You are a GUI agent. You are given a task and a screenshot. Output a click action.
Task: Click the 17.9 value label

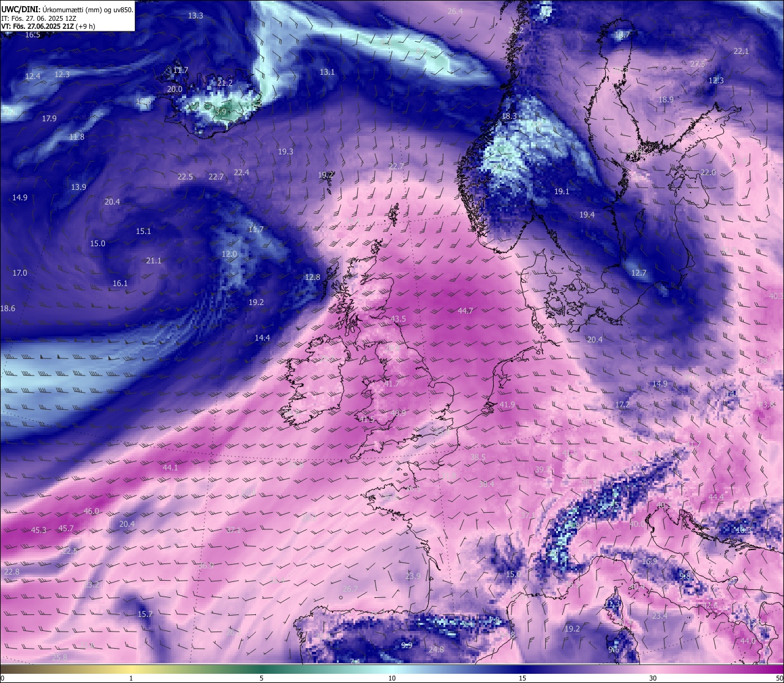(49, 119)
